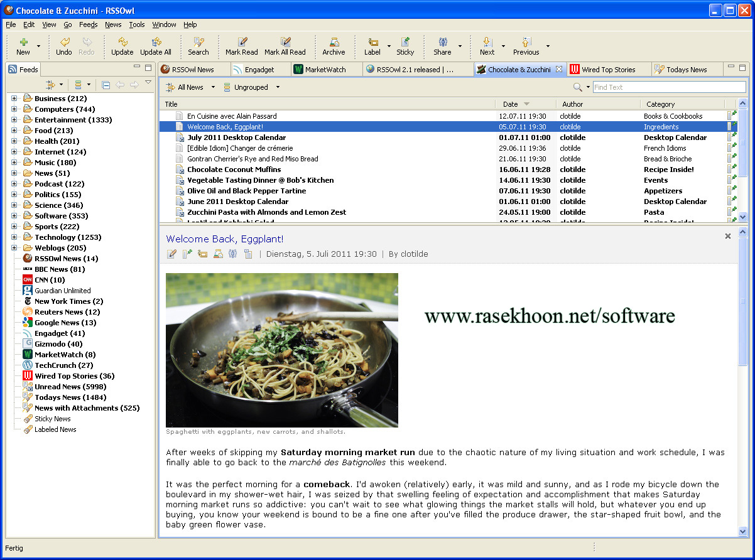The image size is (755, 560).
Task: Go to Next news item icon
Action: click(x=487, y=42)
